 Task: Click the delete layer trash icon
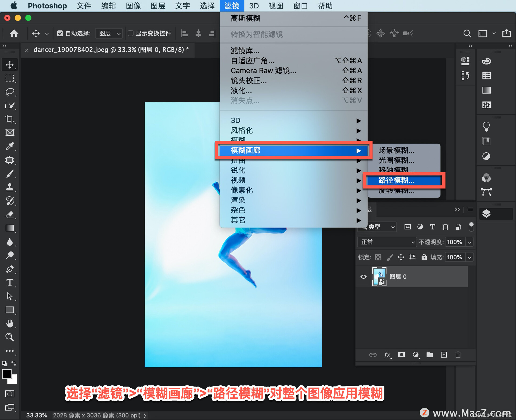tap(458, 355)
